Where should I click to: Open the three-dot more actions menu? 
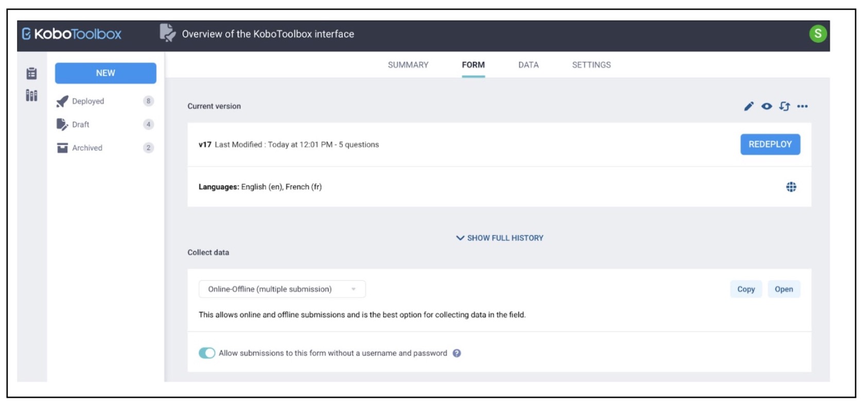point(802,106)
